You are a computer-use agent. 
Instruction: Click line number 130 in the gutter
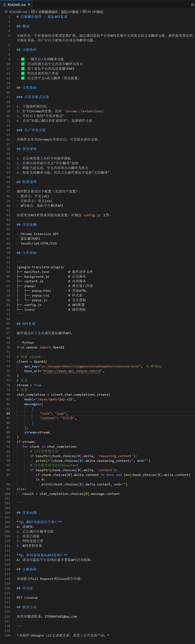[x=7, y=635]
